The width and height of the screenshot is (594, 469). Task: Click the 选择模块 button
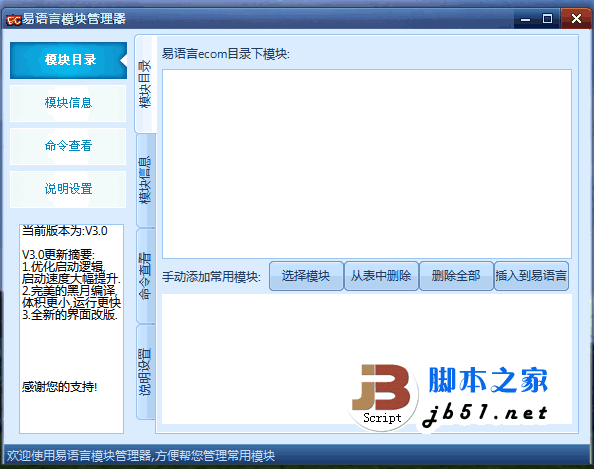306,276
